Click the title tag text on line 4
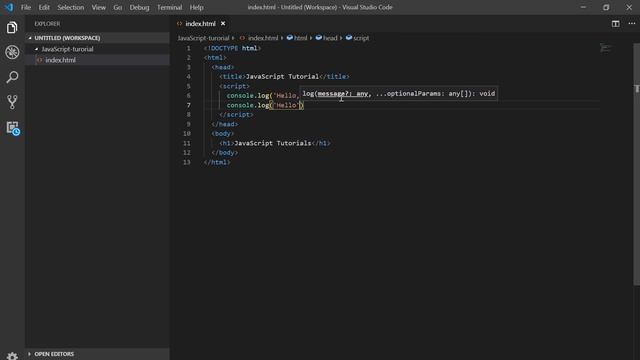640x360 pixels. click(x=284, y=77)
